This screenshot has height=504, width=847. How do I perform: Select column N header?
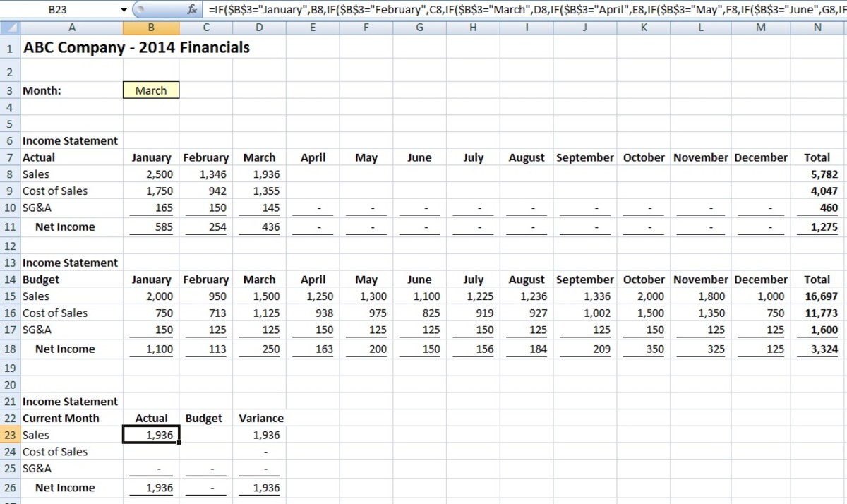[x=817, y=28]
